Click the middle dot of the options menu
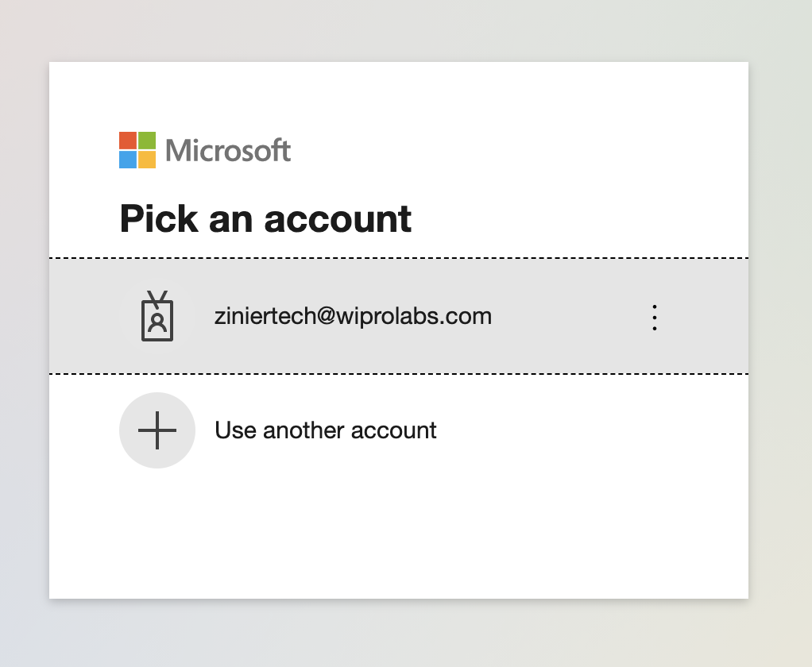Viewport: 812px width, 667px height. coord(655,317)
